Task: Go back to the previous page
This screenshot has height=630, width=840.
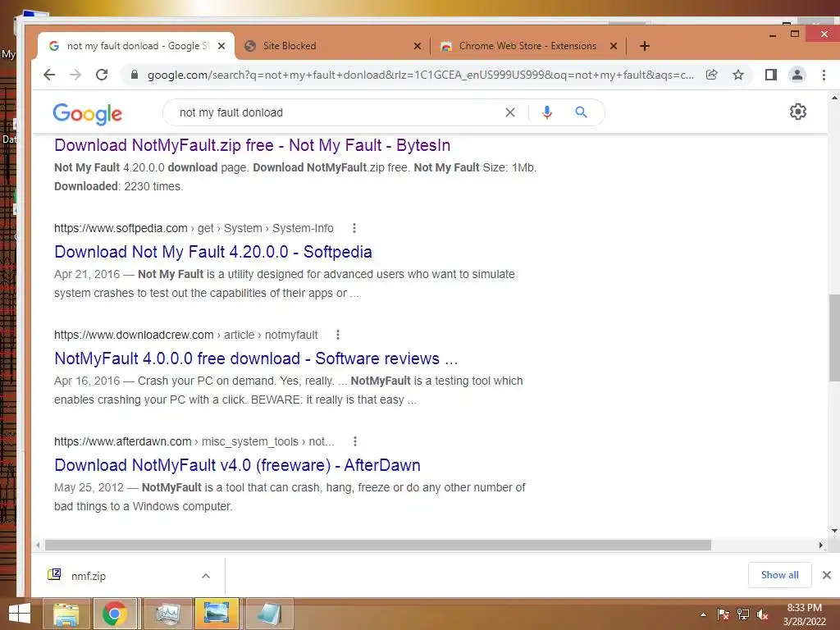Action: tap(49, 75)
